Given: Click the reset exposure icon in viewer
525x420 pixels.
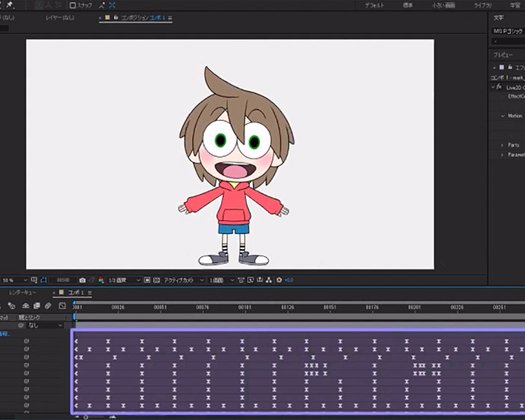Looking at the screenshot, I should pos(279,280).
